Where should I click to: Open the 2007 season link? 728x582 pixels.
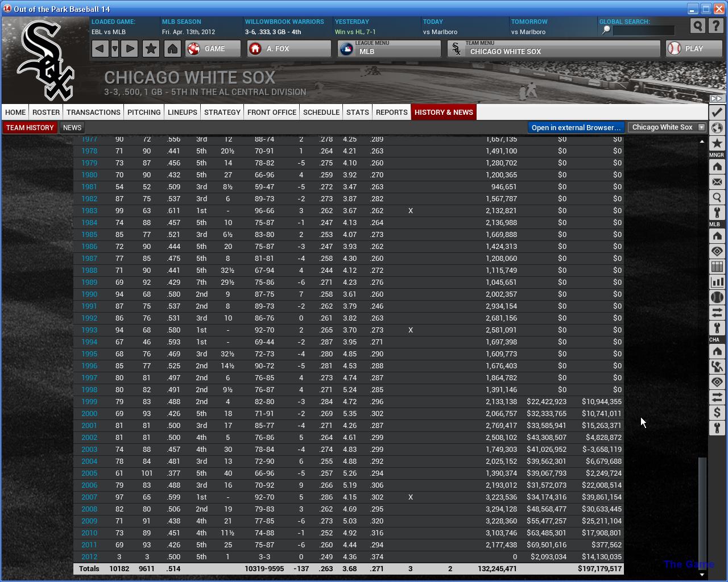(89, 497)
